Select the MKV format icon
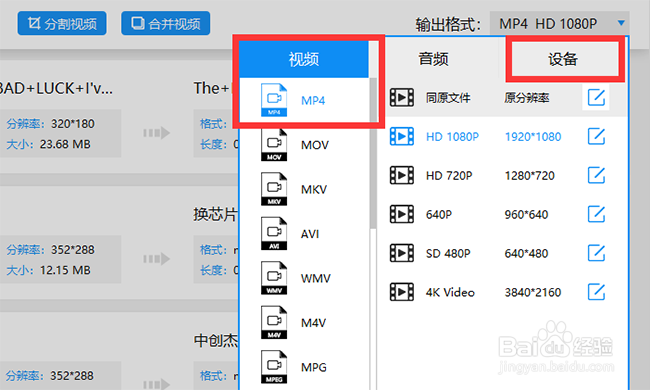 274,189
